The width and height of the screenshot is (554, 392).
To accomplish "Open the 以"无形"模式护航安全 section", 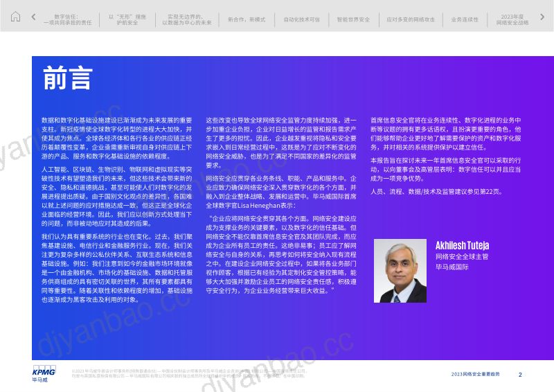I will point(127,20).
